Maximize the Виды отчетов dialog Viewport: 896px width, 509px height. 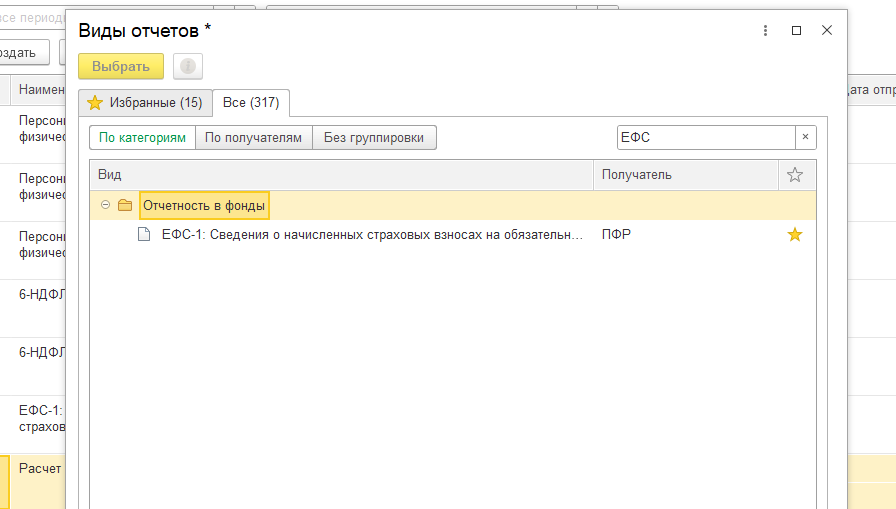(x=796, y=31)
